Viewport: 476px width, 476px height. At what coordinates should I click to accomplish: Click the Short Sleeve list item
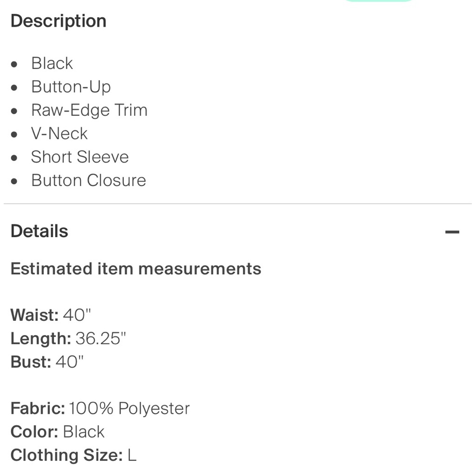pos(80,157)
